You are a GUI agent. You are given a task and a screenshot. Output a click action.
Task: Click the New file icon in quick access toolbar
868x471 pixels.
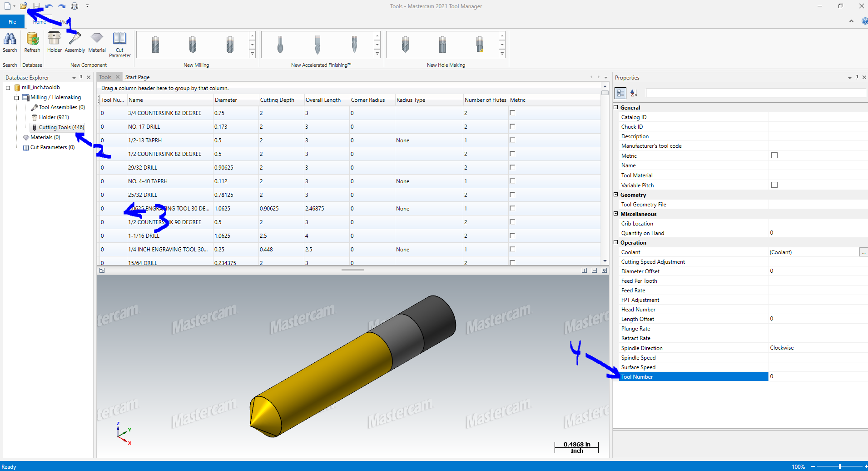point(7,6)
